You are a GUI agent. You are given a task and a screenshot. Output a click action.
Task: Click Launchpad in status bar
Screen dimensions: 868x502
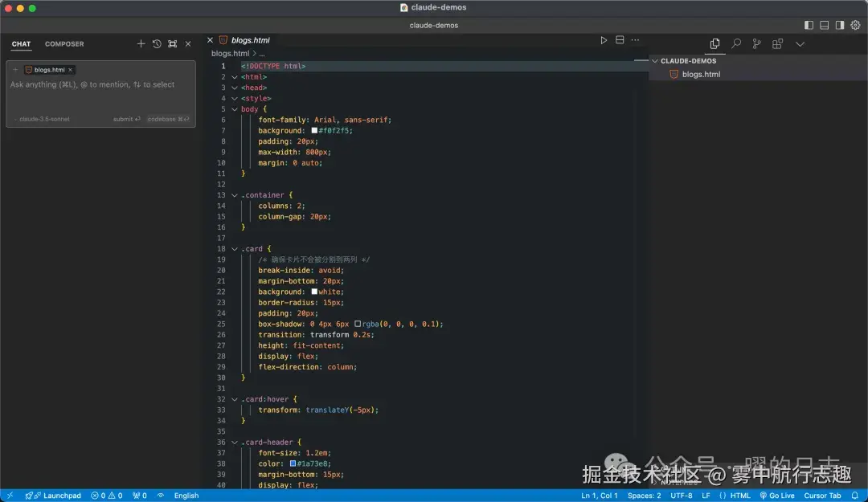tap(53, 496)
